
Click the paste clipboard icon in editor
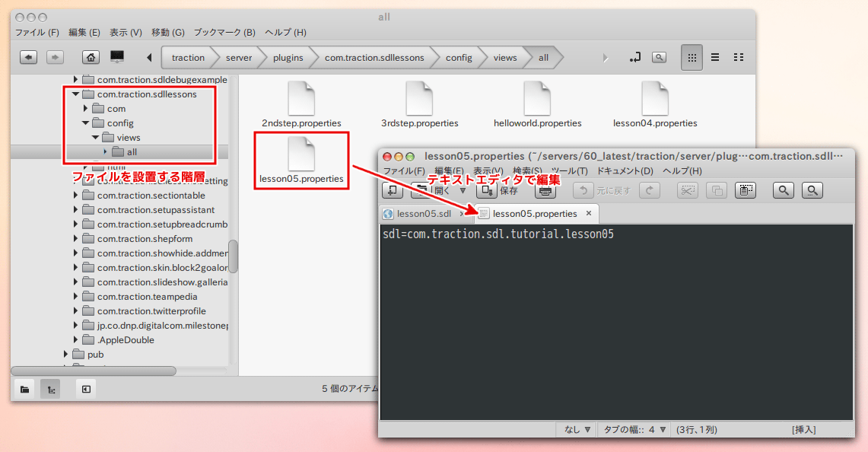(745, 190)
